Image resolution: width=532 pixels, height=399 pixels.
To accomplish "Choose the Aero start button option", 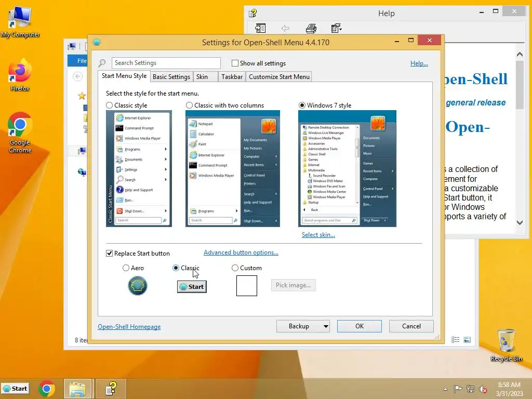I will click(x=126, y=268).
